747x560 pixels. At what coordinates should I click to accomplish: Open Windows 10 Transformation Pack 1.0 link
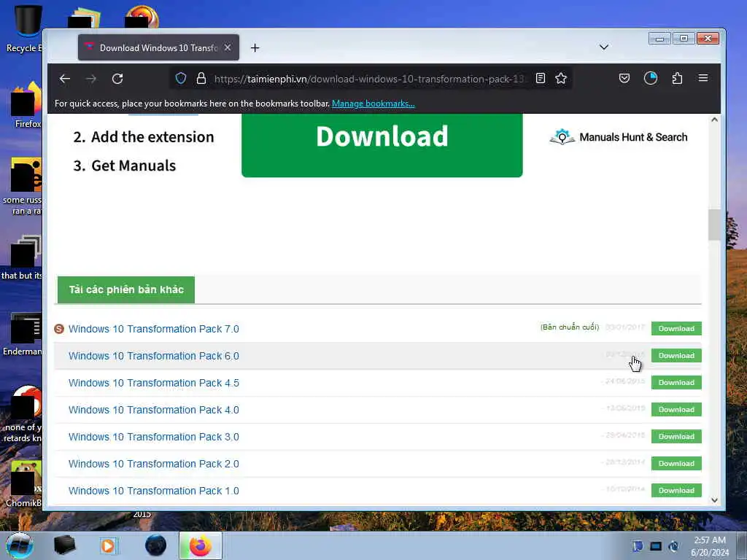tap(153, 491)
